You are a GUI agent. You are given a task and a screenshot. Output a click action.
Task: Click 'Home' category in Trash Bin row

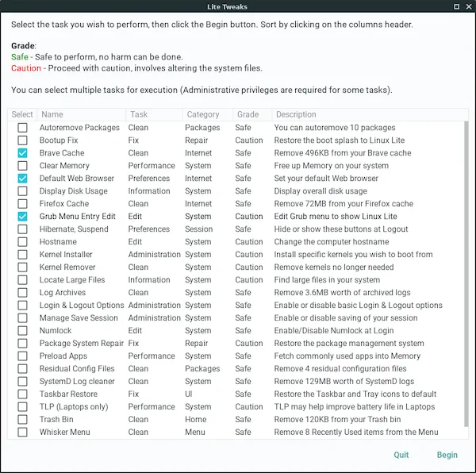point(196,420)
